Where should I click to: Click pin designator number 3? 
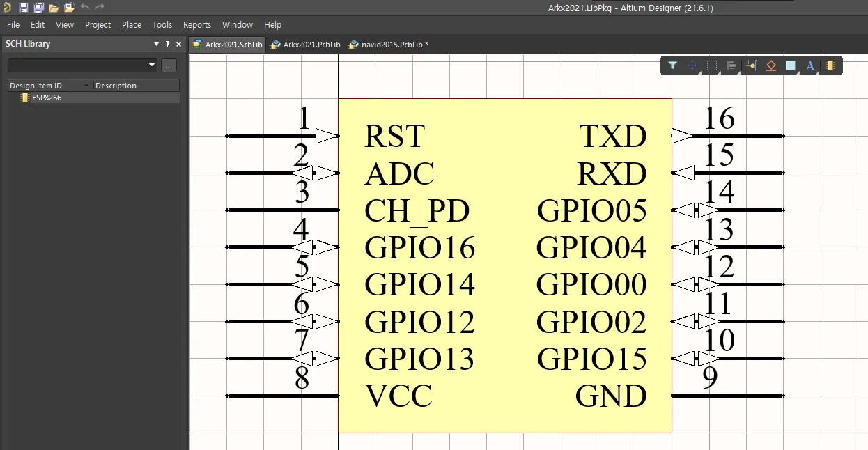pos(302,192)
